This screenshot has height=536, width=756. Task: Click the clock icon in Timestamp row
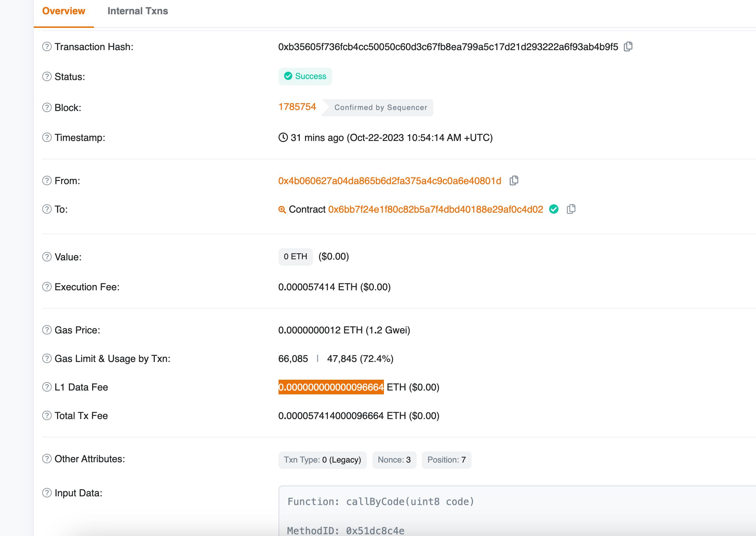(283, 137)
